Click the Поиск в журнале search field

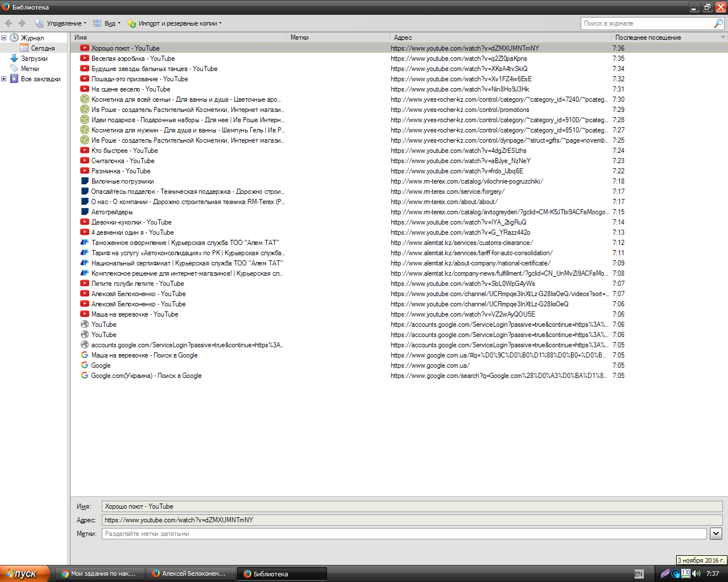(x=647, y=23)
